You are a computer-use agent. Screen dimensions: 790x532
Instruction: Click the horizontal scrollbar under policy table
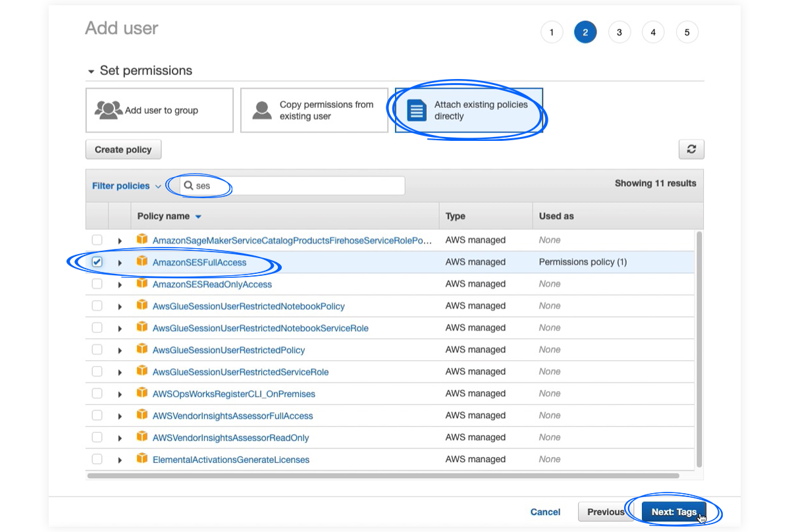tap(383, 475)
